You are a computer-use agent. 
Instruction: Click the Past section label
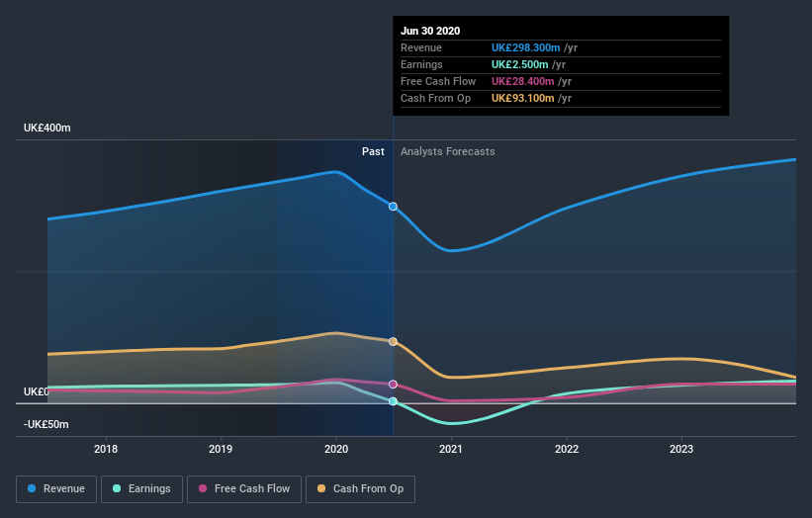coord(373,151)
